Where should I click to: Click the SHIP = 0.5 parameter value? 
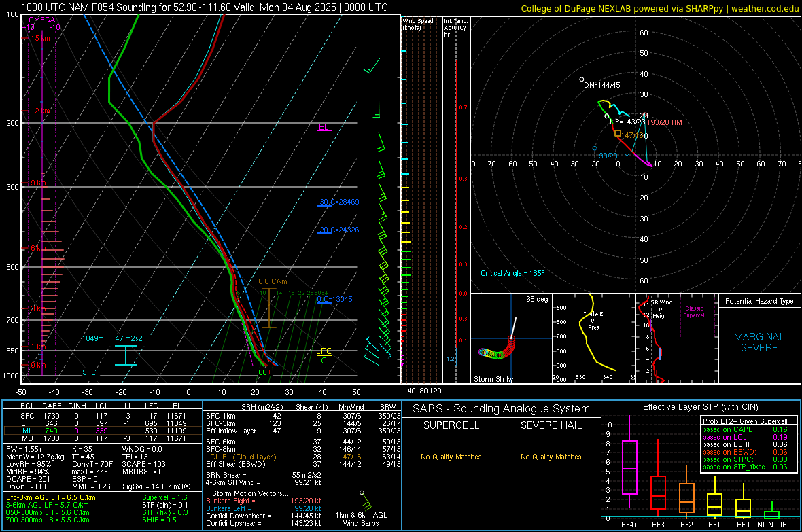[x=159, y=520]
